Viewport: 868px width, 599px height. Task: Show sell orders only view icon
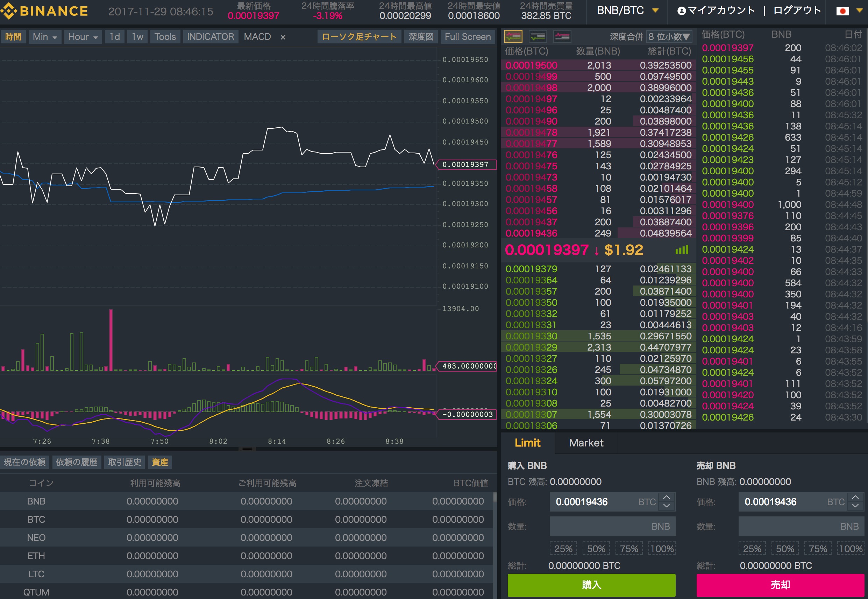pyautogui.click(x=562, y=36)
